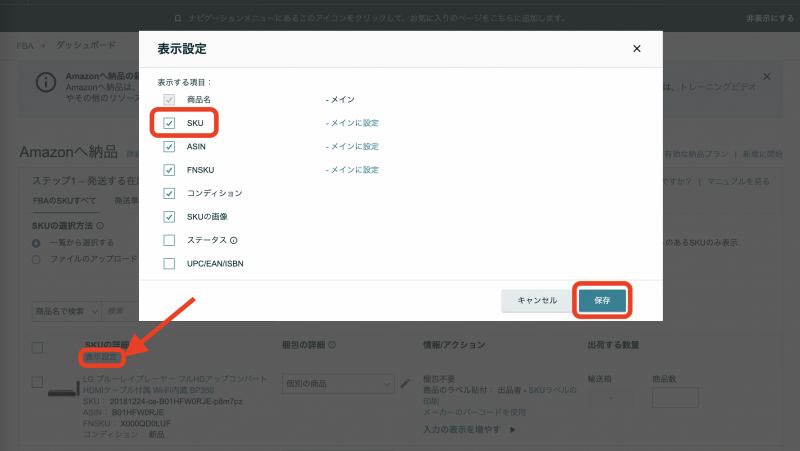Click the 商品数 quantity input field
This screenshot has width=800, height=451.
pyautogui.click(x=675, y=397)
